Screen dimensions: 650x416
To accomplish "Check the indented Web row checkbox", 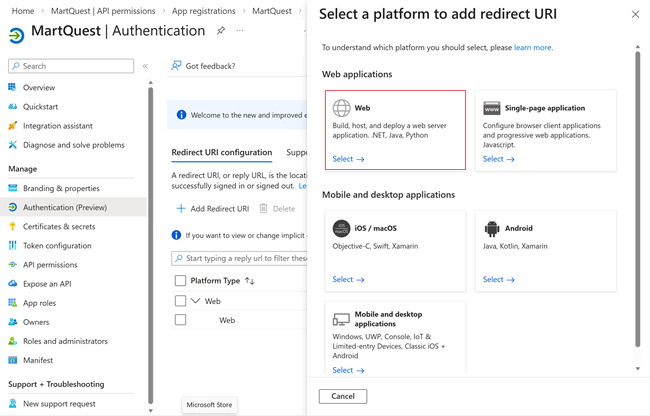I will 180,319.
